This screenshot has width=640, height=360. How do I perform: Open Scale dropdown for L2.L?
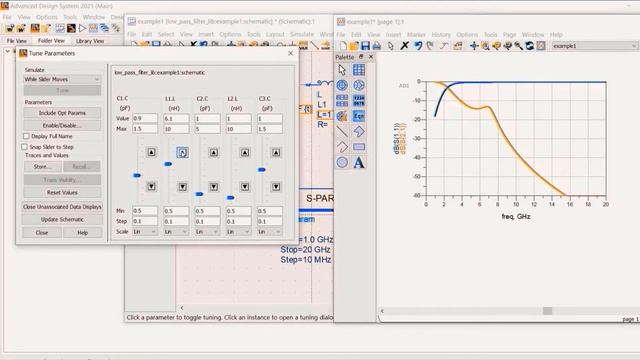click(238, 231)
